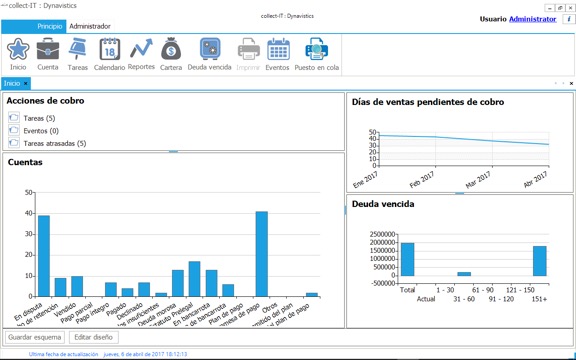Click the 151+ bar in Deuda vencida chart
The width and height of the screenshot is (576, 360).
(540, 261)
